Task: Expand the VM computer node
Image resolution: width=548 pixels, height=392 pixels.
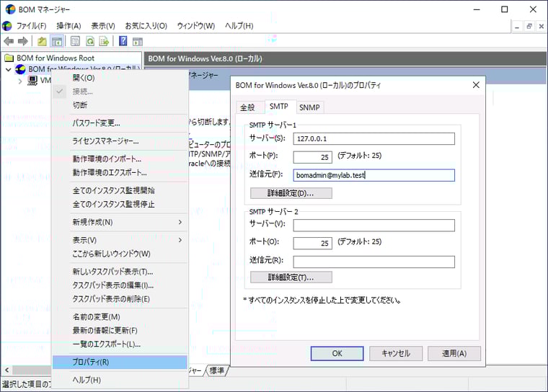Action: 20,81
